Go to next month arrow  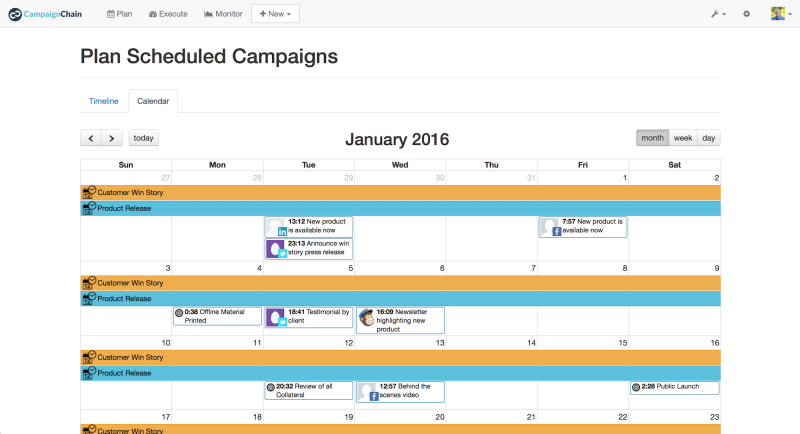click(112, 138)
